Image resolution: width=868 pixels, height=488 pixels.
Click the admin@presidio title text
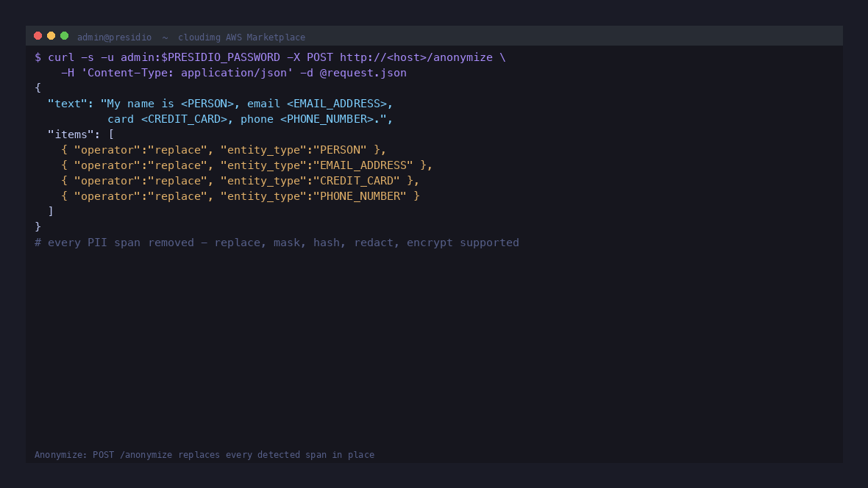[114, 37]
